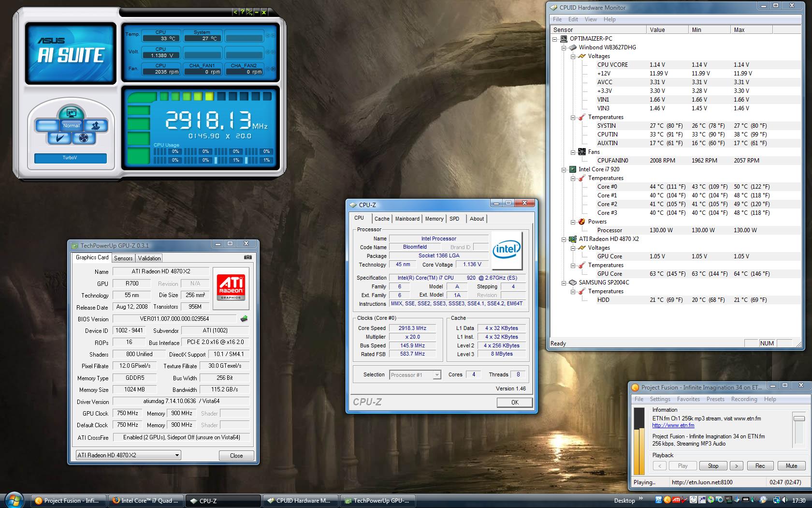Image resolution: width=812 pixels, height=508 pixels.
Task: Open the Cache tab in CPU-Z
Action: (382, 219)
